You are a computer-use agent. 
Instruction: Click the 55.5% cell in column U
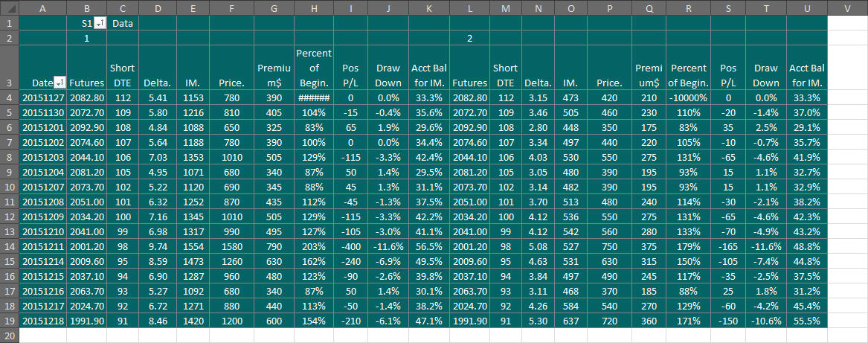coord(806,321)
